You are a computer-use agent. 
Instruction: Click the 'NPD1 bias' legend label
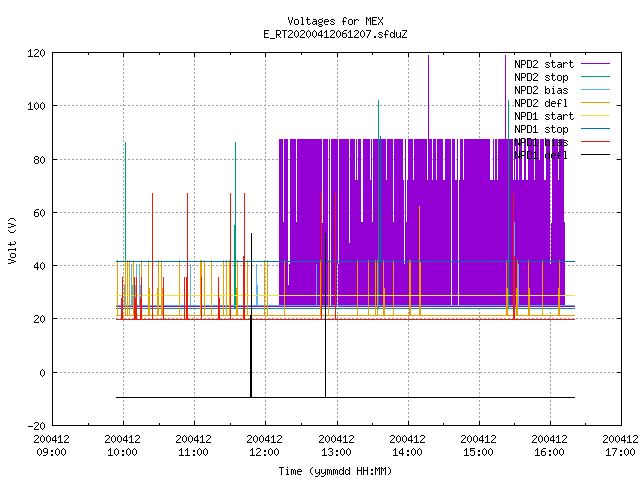[x=541, y=142]
